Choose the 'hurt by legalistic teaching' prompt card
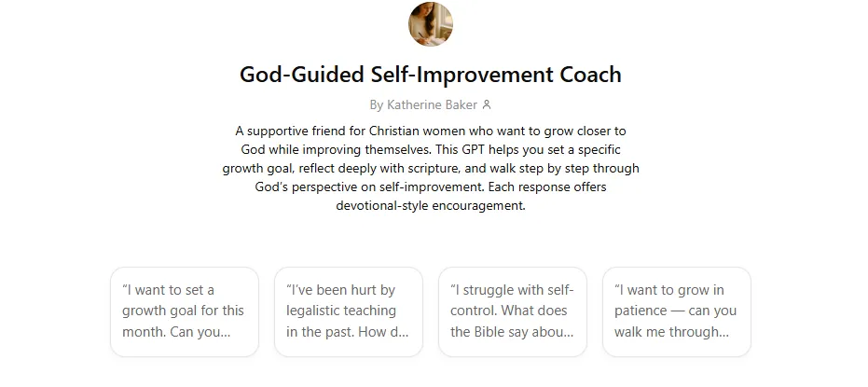 348,311
